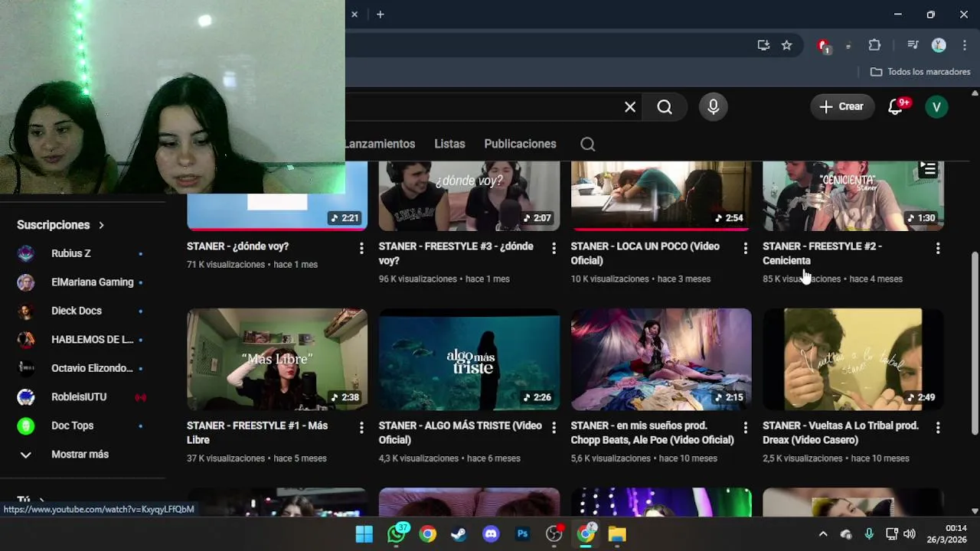Switch to Lanzamientos tab
The image size is (980, 551).
(x=380, y=144)
